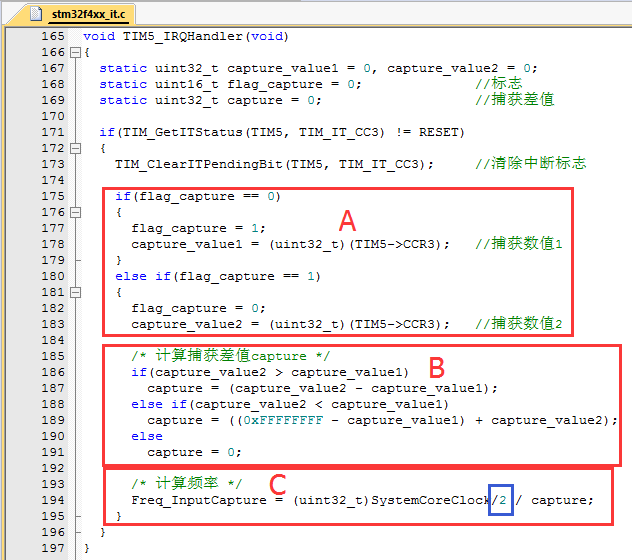Click the /* 计算捕获差值capture */ comment
Screen dimensions: 632x560
pyautogui.click(x=231, y=356)
